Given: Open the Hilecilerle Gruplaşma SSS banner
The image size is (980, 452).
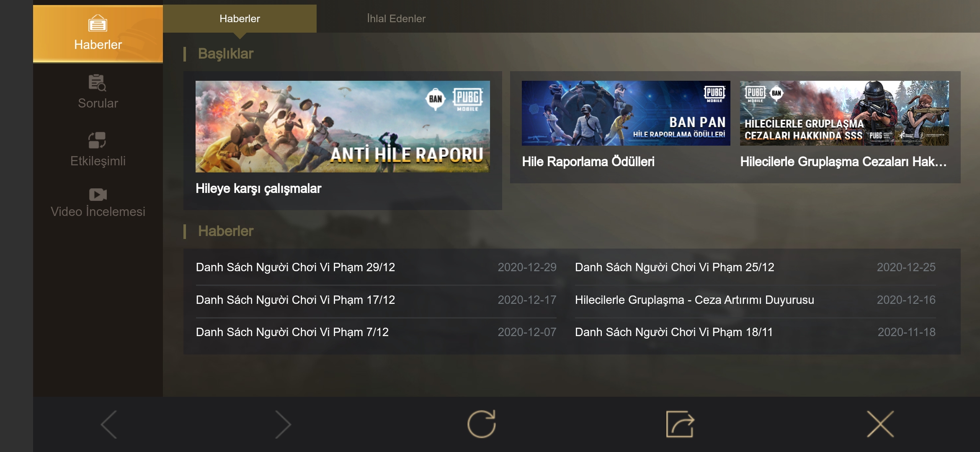Looking at the screenshot, I should [844, 113].
